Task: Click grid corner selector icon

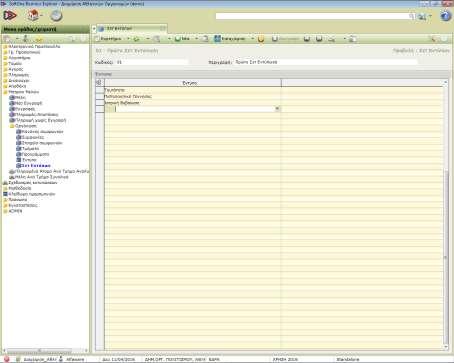Action: [x=99, y=82]
